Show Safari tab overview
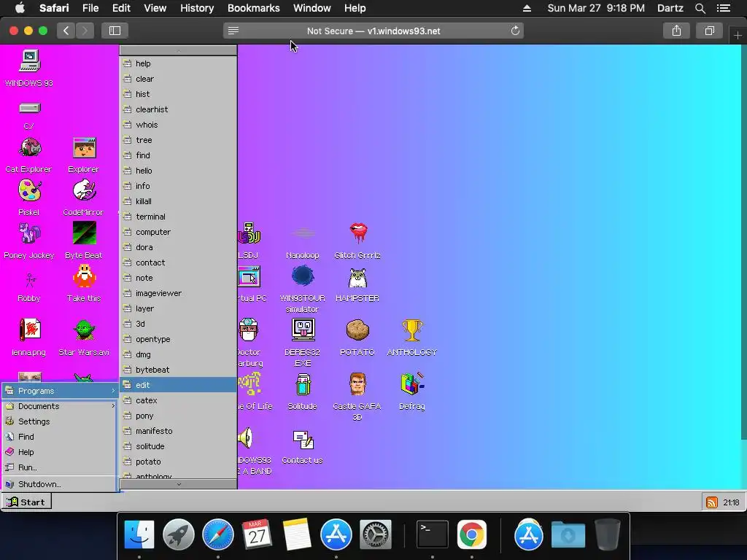The width and height of the screenshot is (747, 560). click(709, 31)
